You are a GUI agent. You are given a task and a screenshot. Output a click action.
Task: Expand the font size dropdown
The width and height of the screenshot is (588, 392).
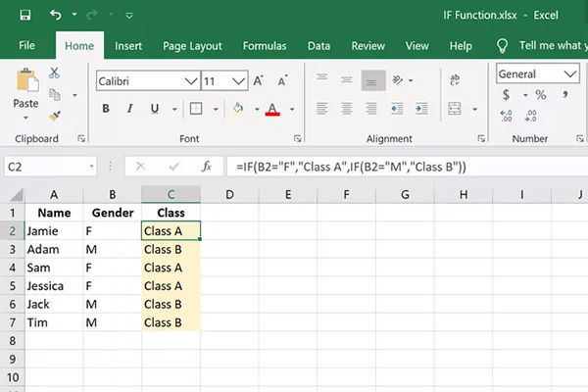coord(238,82)
